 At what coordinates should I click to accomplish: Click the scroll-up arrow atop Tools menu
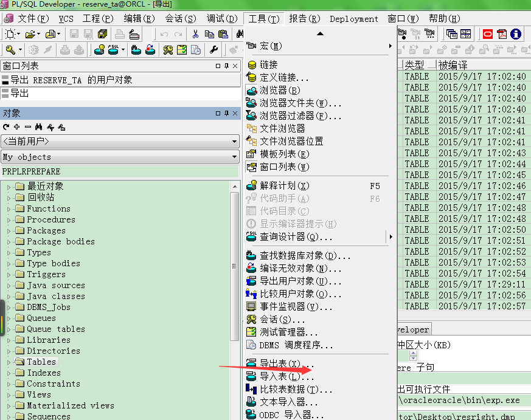pos(320,33)
